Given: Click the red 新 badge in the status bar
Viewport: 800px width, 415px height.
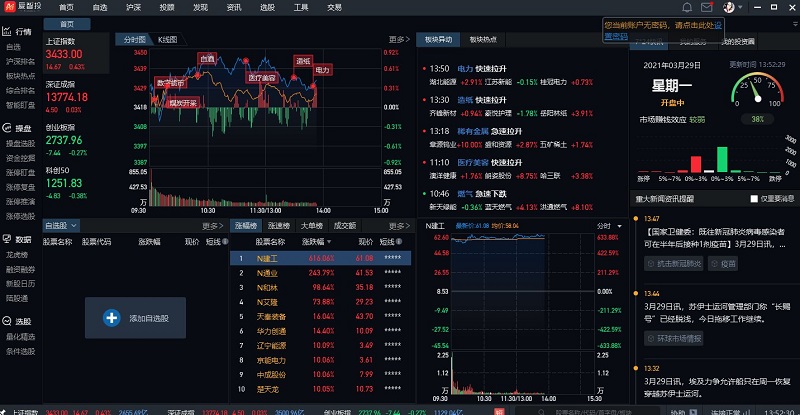Looking at the screenshot, I should pyautogui.click(x=499, y=411).
